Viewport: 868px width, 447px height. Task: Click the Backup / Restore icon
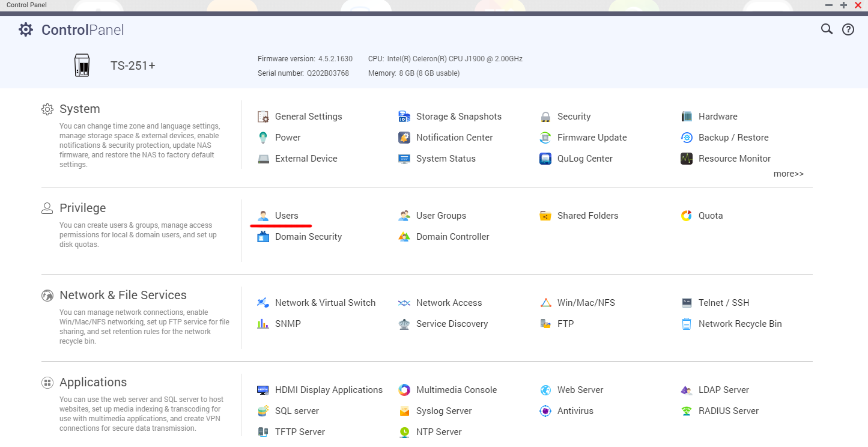pos(687,138)
